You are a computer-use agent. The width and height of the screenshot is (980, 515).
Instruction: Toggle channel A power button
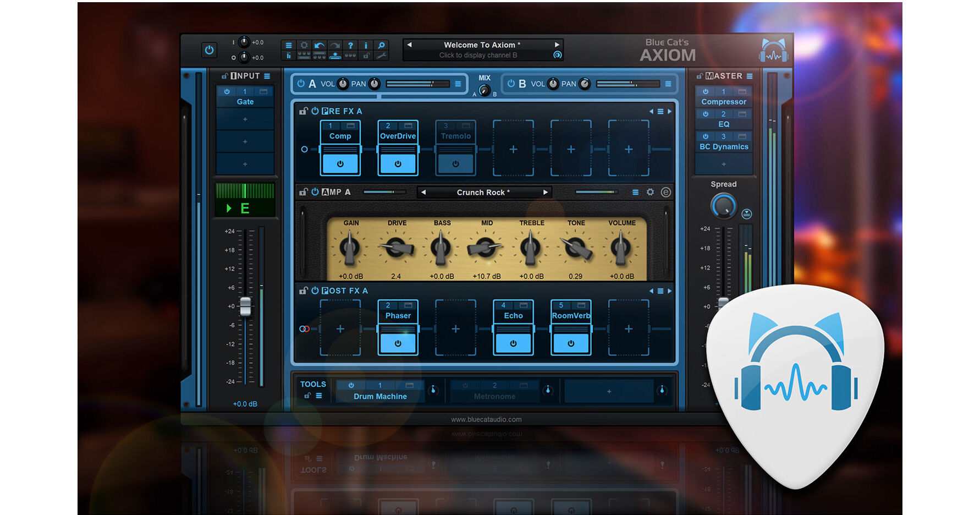tap(301, 84)
